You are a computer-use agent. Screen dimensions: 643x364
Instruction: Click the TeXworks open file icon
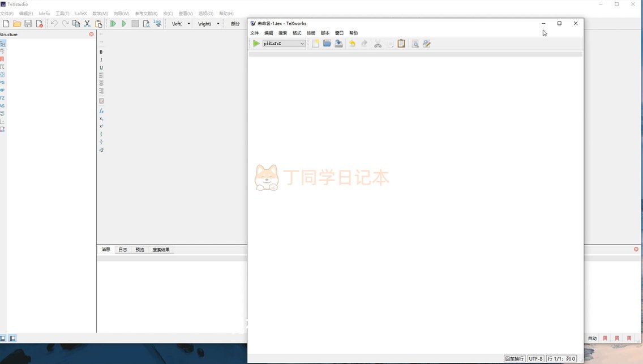pyautogui.click(x=327, y=44)
